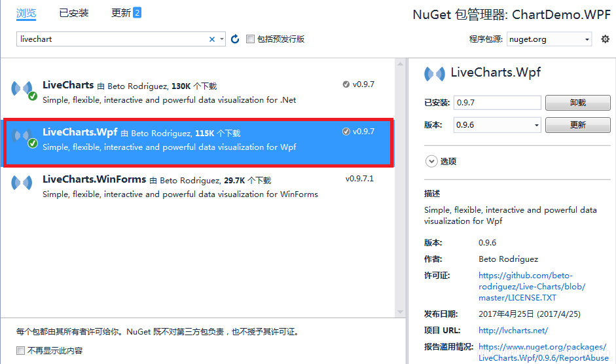Image resolution: width=616 pixels, height=364 pixels.
Task: Click the LiveCharts.WinForms package logo icon
Action: click(22, 183)
